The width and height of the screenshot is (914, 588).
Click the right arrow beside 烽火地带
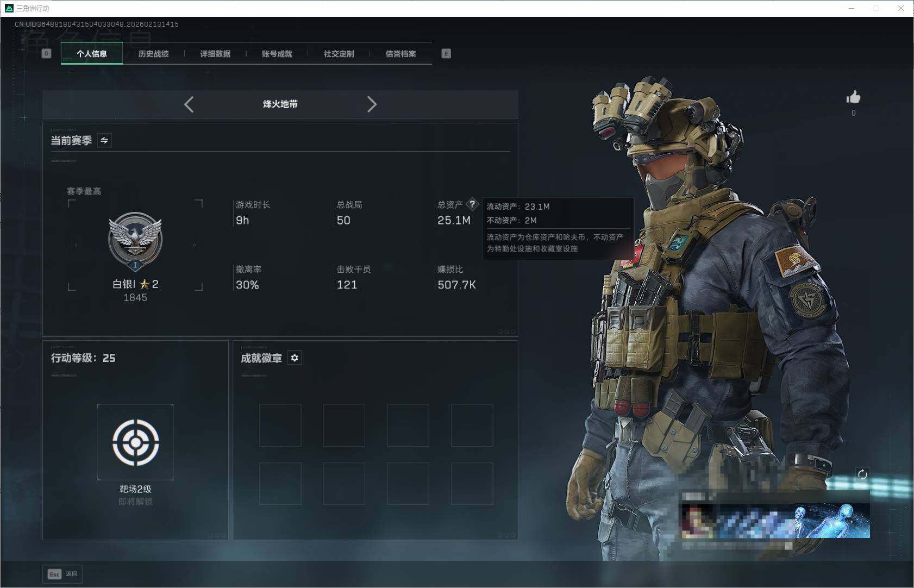click(372, 104)
